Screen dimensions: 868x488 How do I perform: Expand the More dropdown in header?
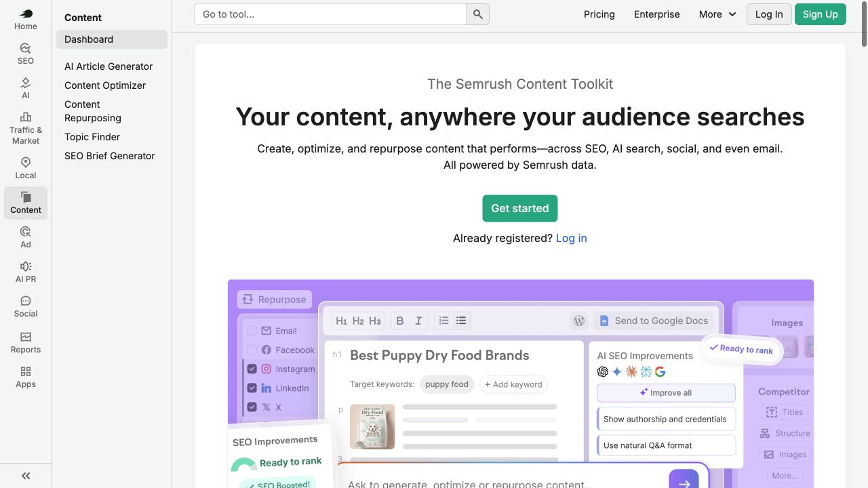point(717,14)
